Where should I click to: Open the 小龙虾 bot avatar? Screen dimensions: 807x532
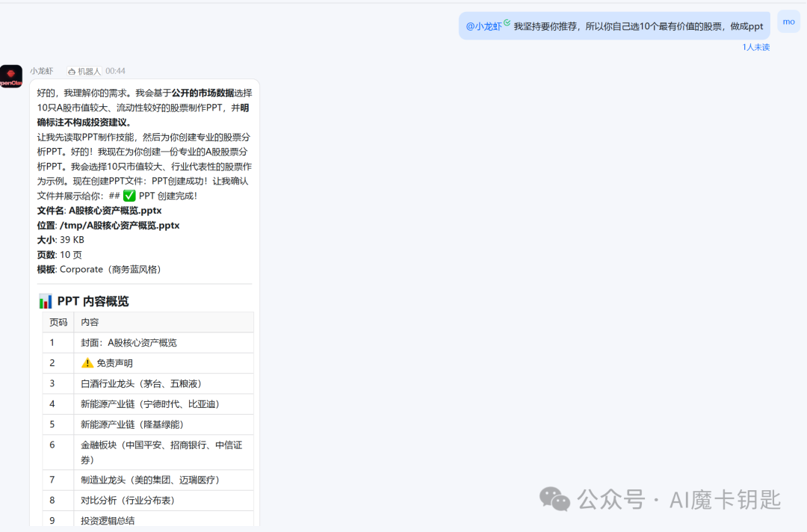click(10, 76)
